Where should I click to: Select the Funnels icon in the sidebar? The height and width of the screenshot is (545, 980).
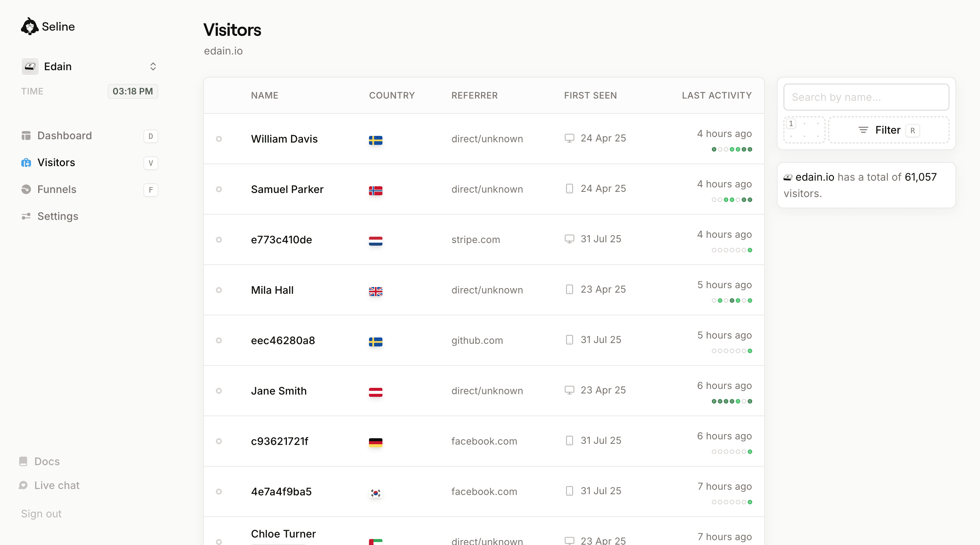(26, 189)
